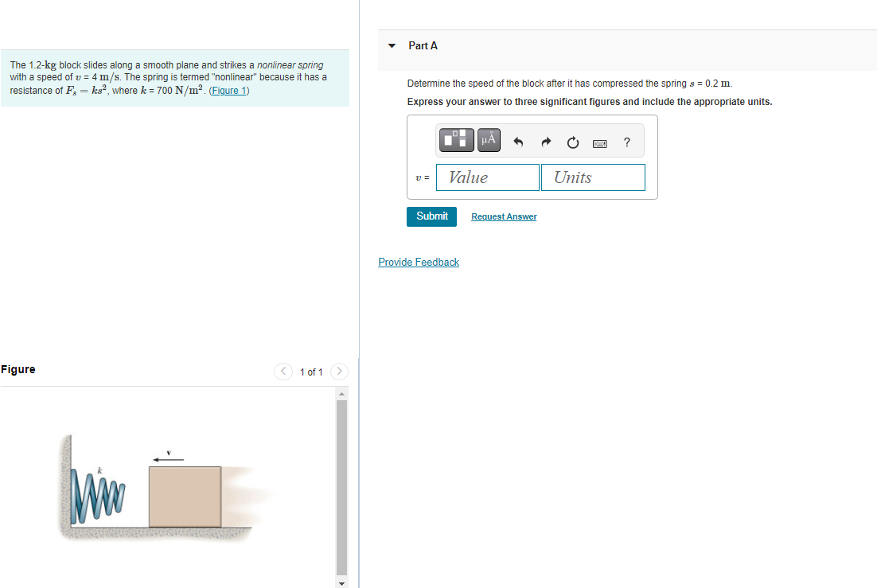Select the Part A header
This screenshot has width=877, height=588.
pyautogui.click(x=423, y=45)
